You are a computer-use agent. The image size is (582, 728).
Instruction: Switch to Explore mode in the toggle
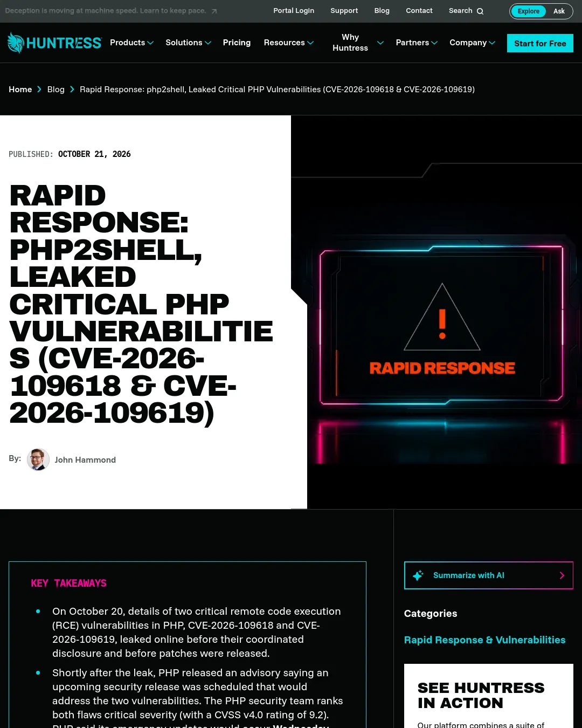(529, 11)
